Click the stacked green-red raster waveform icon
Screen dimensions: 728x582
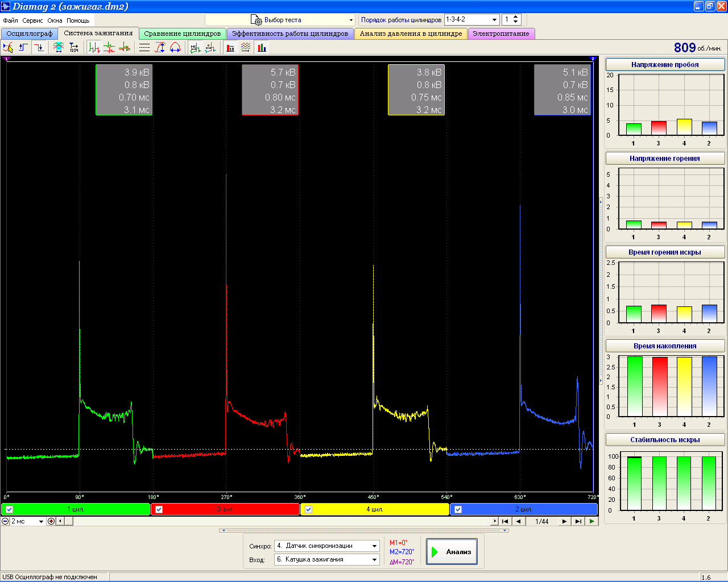(109, 48)
